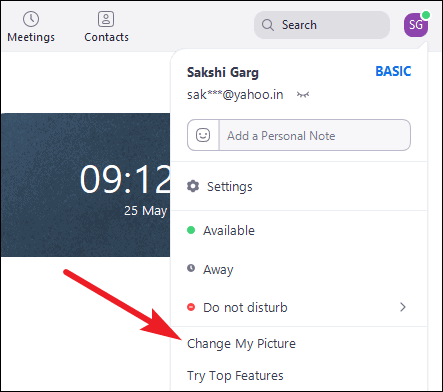Reveal email with the eye icon
The height and width of the screenshot is (392, 443).
pos(303,95)
